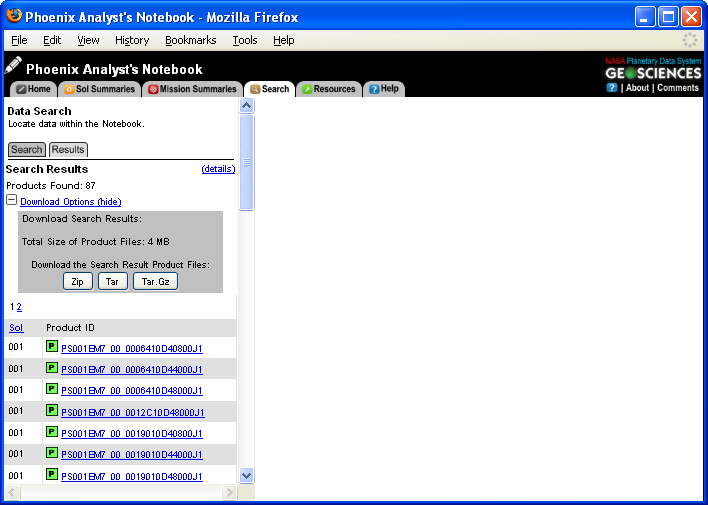Viewport: 708px width, 505px height.
Task: Click the horizontal scrollbar right arrow
Action: [x=229, y=492]
